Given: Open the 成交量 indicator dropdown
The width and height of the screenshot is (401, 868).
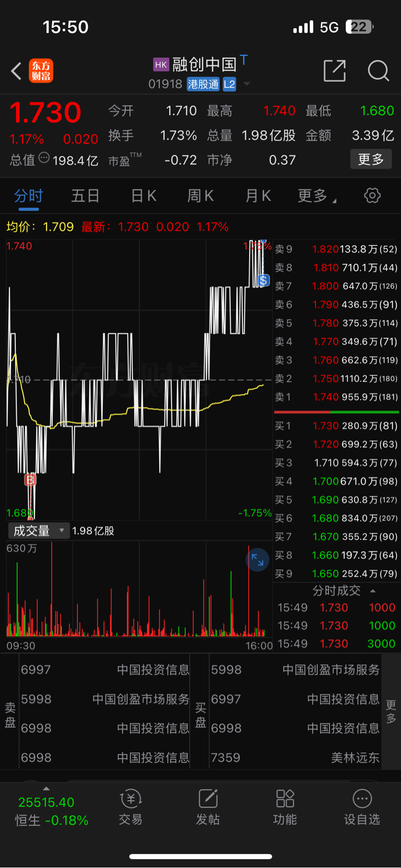Looking at the screenshot, I should click(x=39, y=531).
